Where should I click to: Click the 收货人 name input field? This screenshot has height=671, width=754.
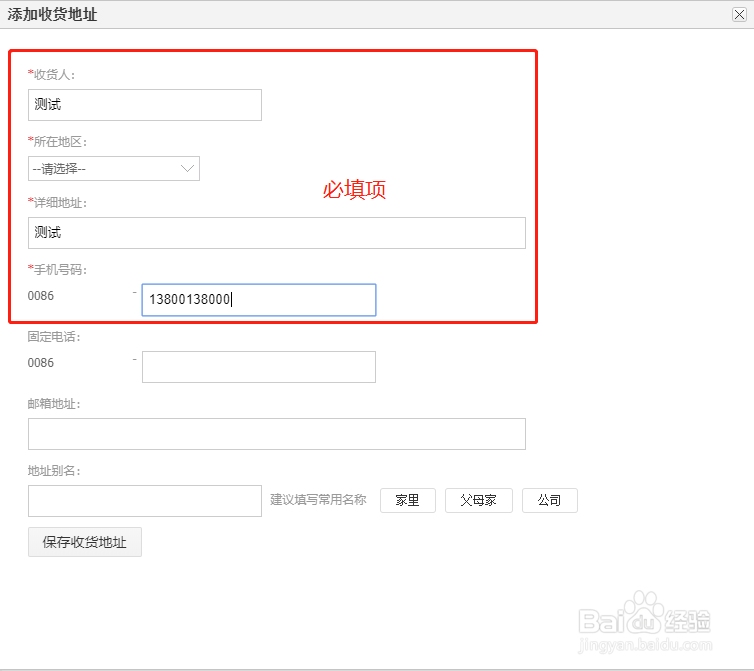tap(145, 105)
